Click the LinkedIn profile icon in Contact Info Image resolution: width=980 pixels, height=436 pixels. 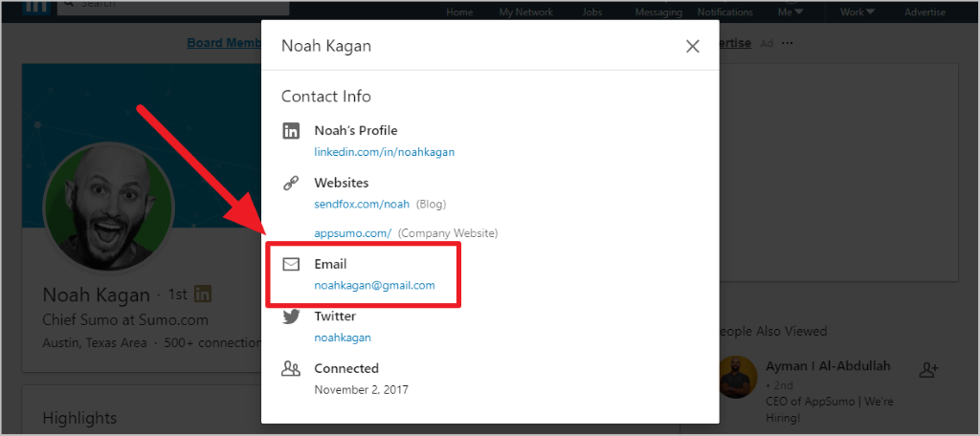291,131
